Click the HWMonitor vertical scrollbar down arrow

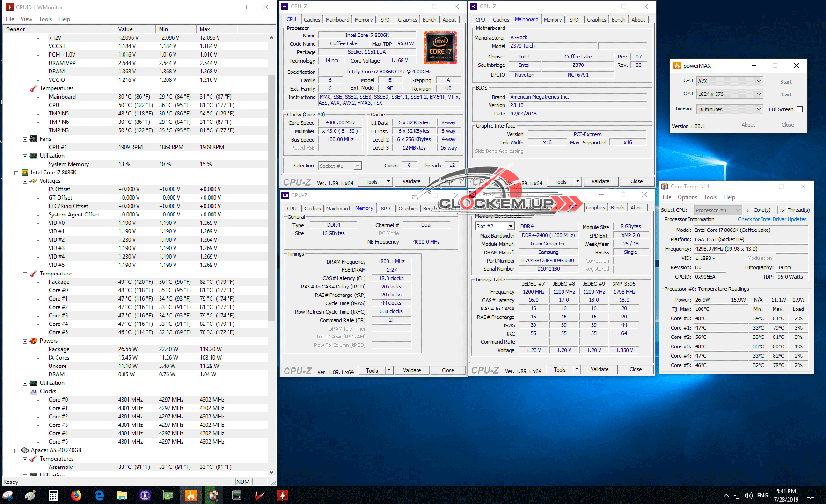coord(271,472)
